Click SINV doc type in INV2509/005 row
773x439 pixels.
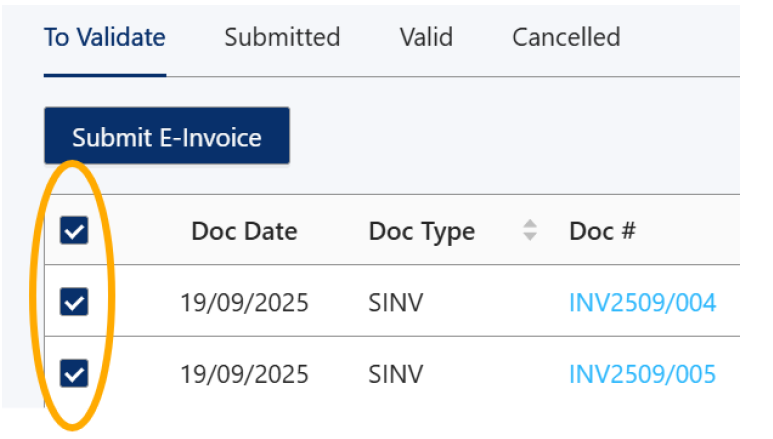pyautogui.click(x=395, y=375)
